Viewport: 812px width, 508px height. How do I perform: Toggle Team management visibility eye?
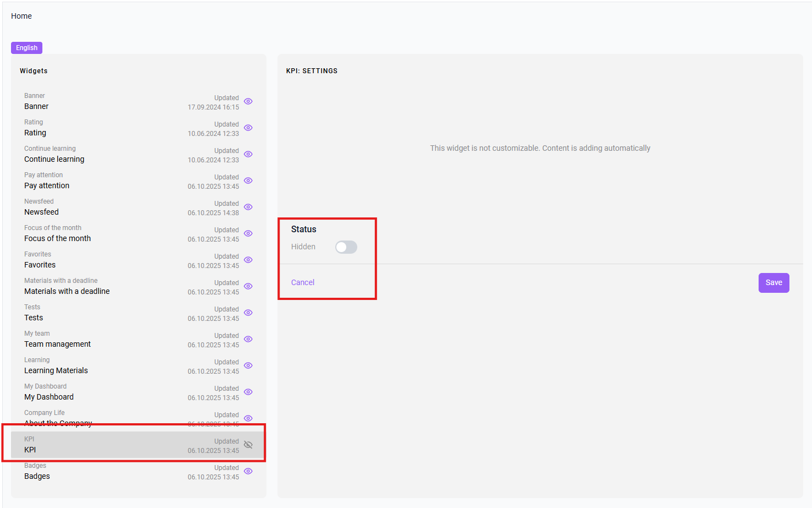(x=248, y=339)
